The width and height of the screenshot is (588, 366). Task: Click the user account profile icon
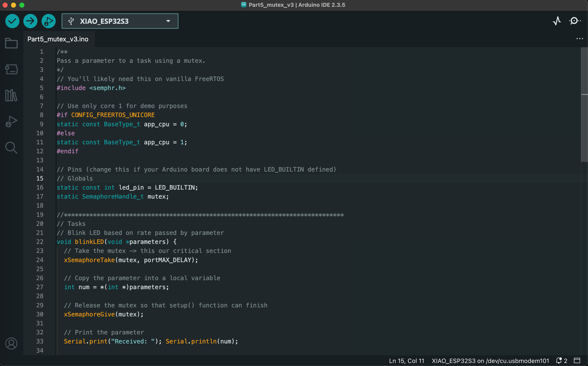pos(11,343)
